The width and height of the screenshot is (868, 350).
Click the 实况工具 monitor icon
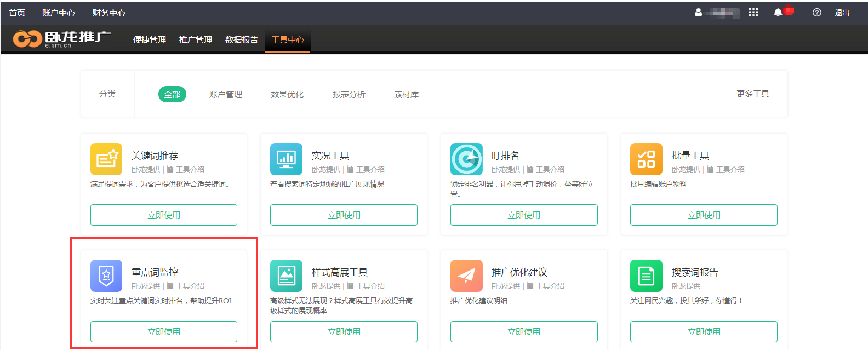tap(286, 159)
